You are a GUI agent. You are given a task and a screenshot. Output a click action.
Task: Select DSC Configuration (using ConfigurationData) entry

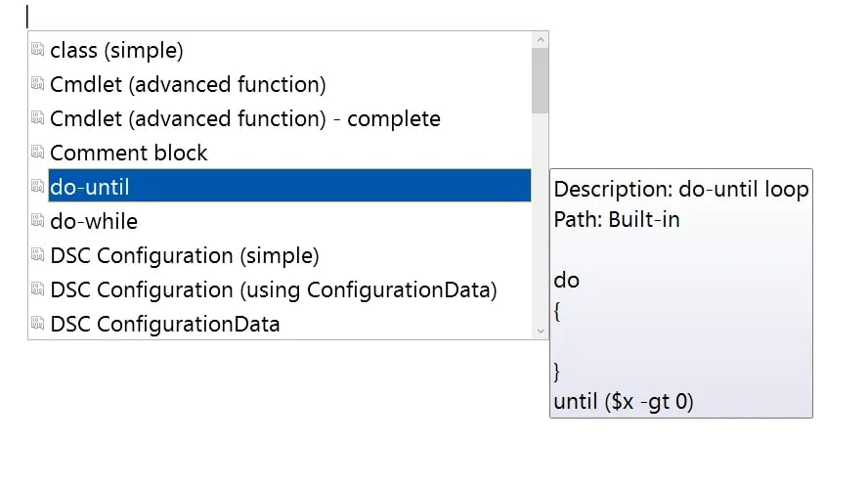pos(274,289)
